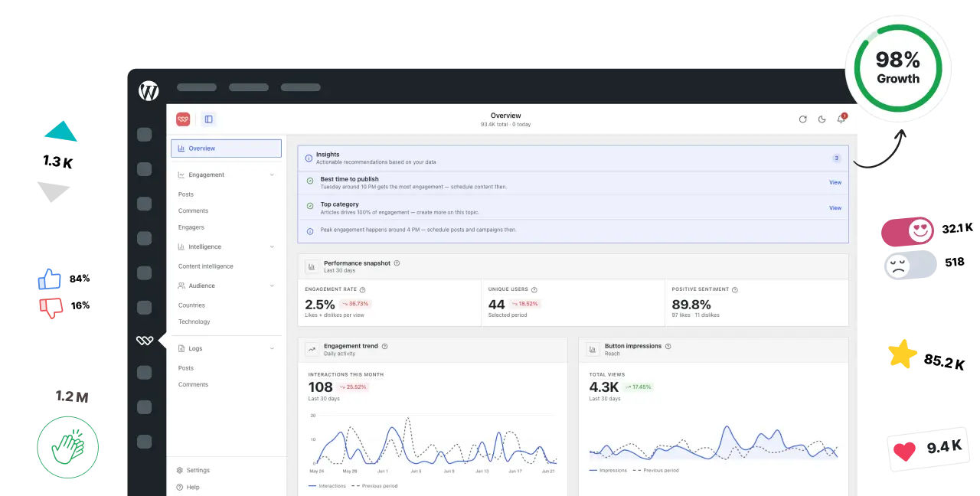Screen dimensions: 980x496
Task: Open Settings at sidebar bottom
Action: pyautogui.click(x=192, y=471)
